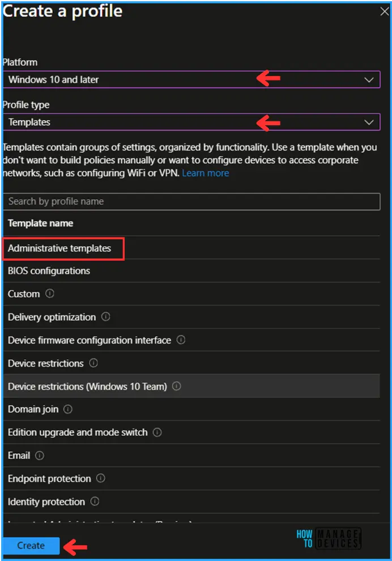Click info icon beside Domain join
Image resolution: width=392 pixels, height=561 pixels.
(x=69, y=409)
